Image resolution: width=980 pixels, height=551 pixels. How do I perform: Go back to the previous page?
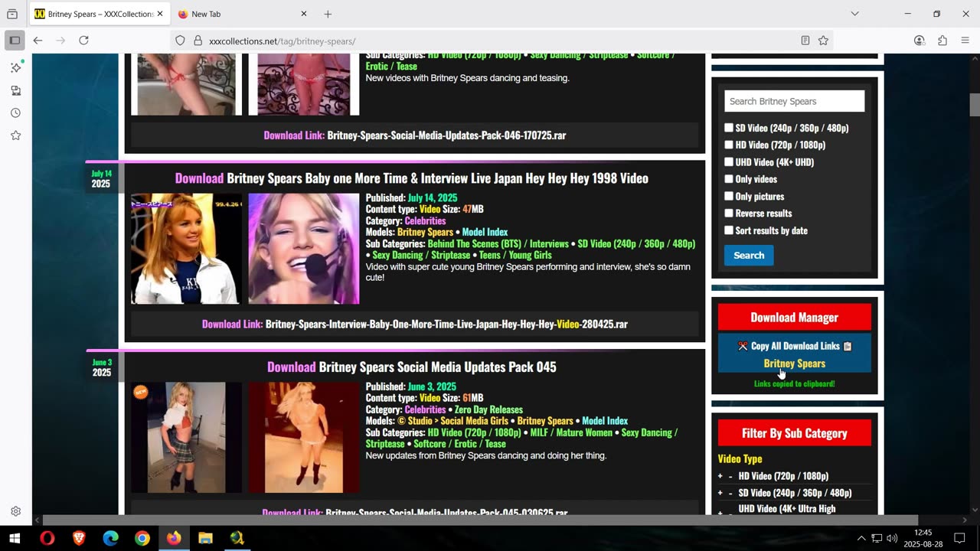point(38,41)
